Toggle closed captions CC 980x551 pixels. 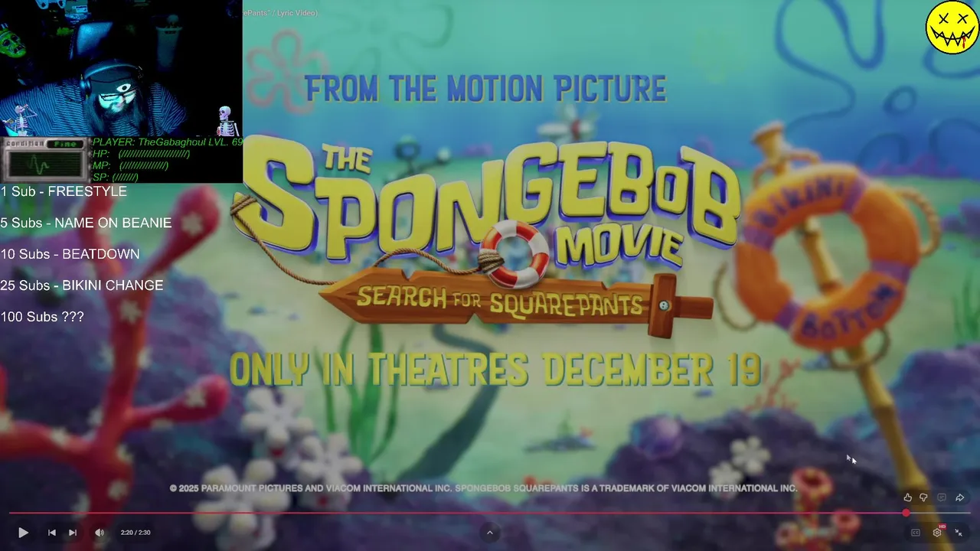[915, 533]
